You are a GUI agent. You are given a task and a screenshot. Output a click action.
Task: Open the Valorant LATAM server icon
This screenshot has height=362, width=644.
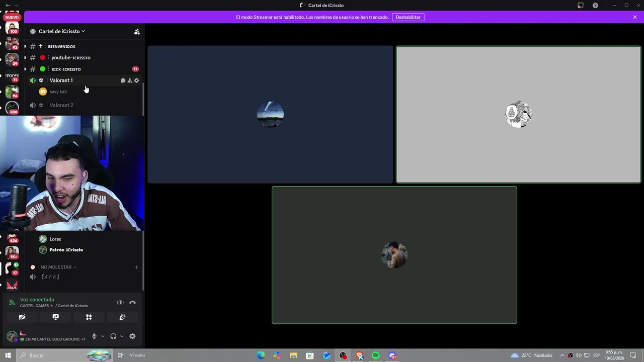(x=12, y=285)
